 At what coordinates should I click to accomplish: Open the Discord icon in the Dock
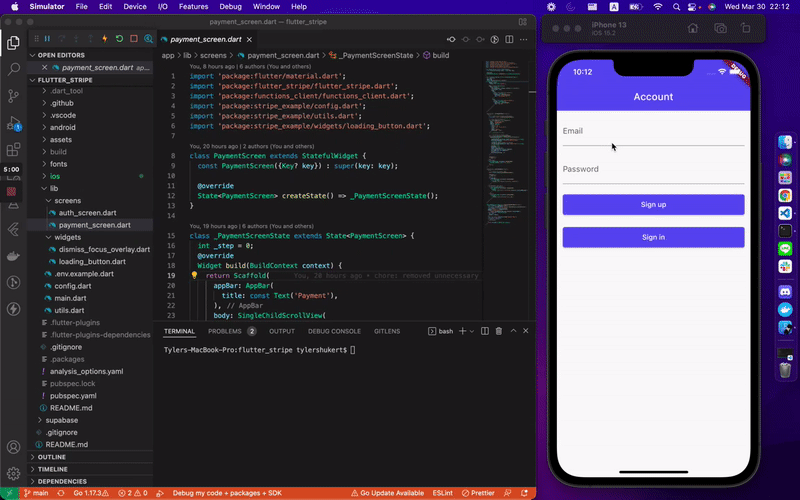(785, 292)
